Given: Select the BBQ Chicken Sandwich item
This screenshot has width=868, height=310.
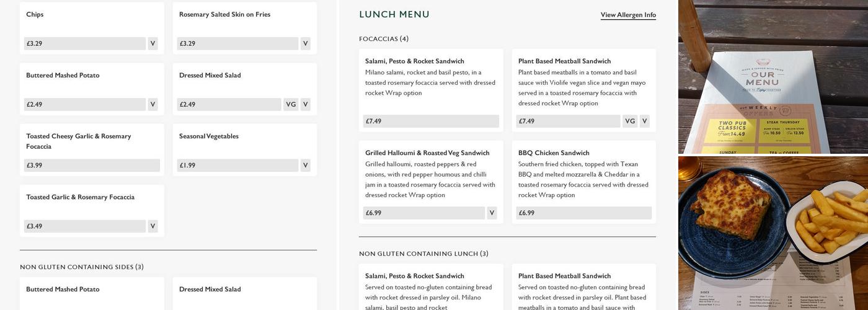Looking at the screenshot, I should click(584, 182).
